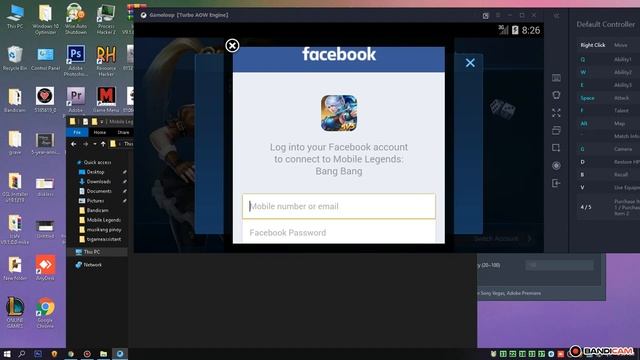Launch the AnyDesk desktop shortcut
Viewport: 640px width, 360px height.
(45, 267)
